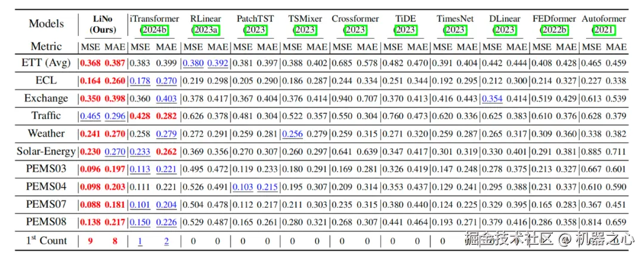The width and height of the screenshot is (644, 256).
Task: Select the Traffic iTransformer MSE value 0.428
Action: 140,116
